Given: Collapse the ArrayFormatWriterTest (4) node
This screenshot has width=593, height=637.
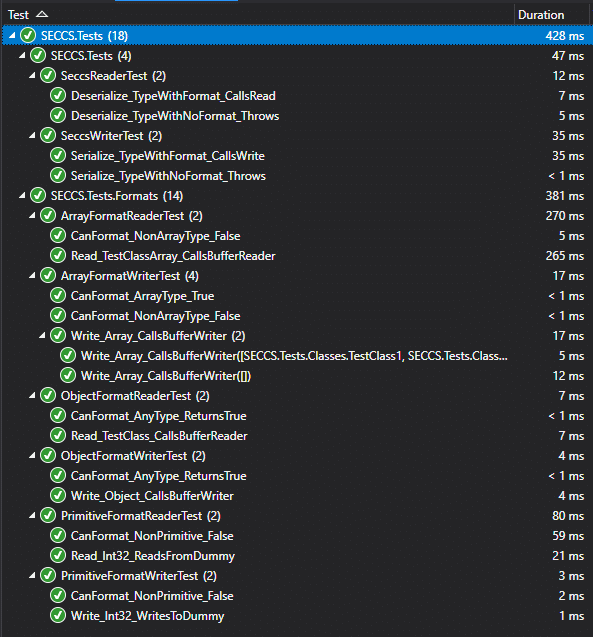Looking at the screenshot, I should 32,275.
